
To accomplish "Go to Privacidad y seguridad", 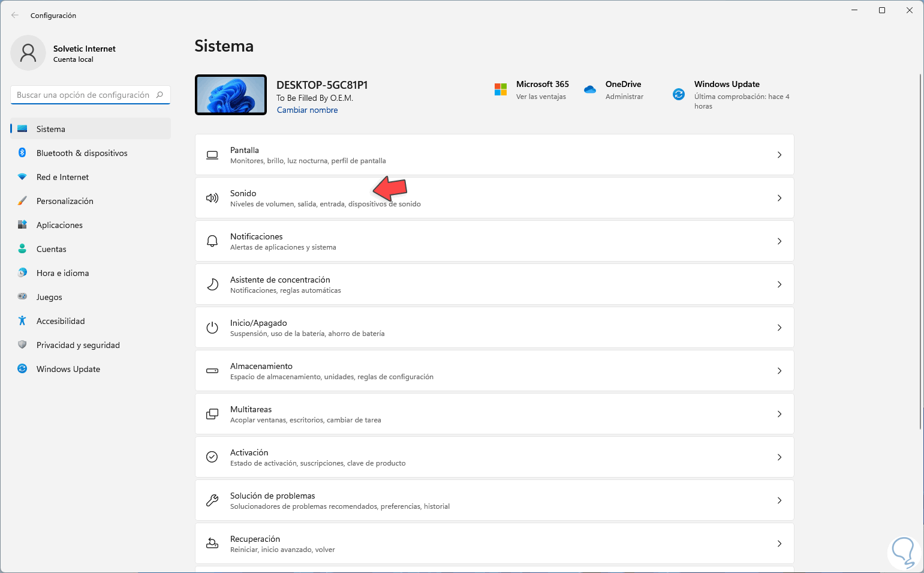I will tap(78, 345).
